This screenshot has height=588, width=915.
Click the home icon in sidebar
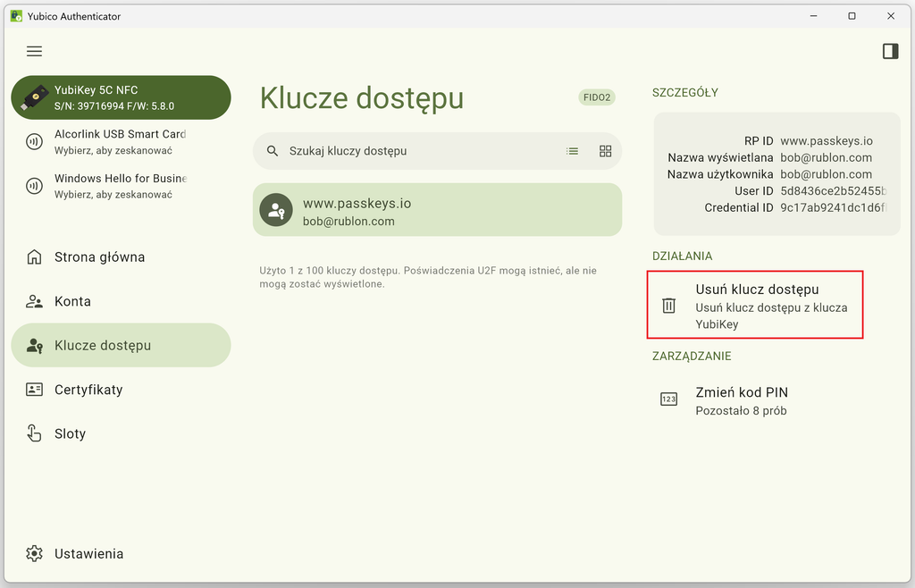click(x=35, y=257)
